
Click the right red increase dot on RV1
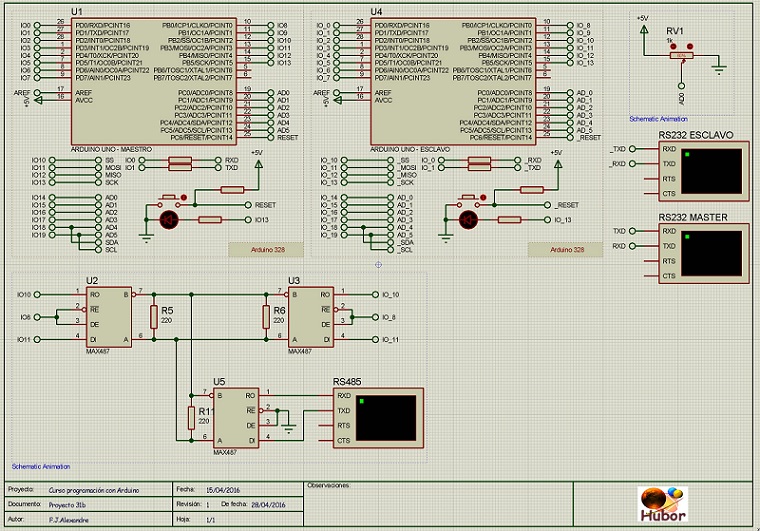[690, 47]
